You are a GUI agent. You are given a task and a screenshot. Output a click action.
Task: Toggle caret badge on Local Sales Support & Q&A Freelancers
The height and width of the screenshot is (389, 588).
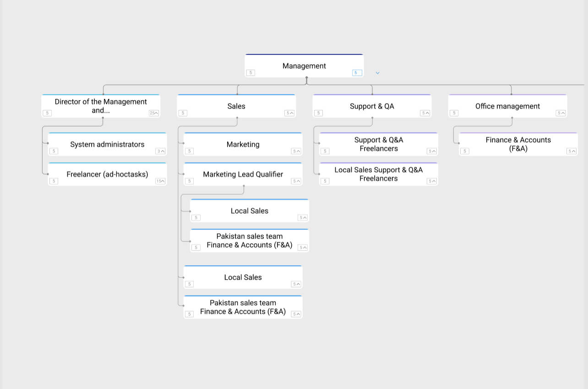click(x=432, y=181)
